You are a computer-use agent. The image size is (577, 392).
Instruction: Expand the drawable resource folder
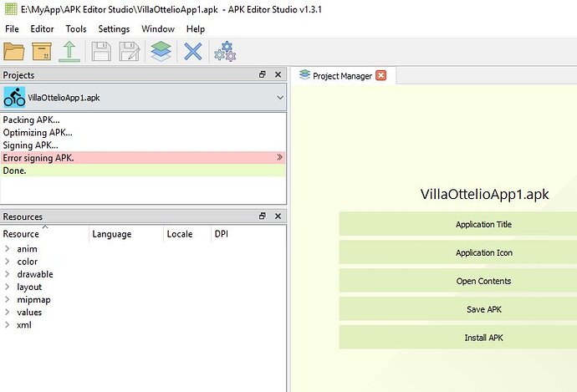(x=7, y=274)
